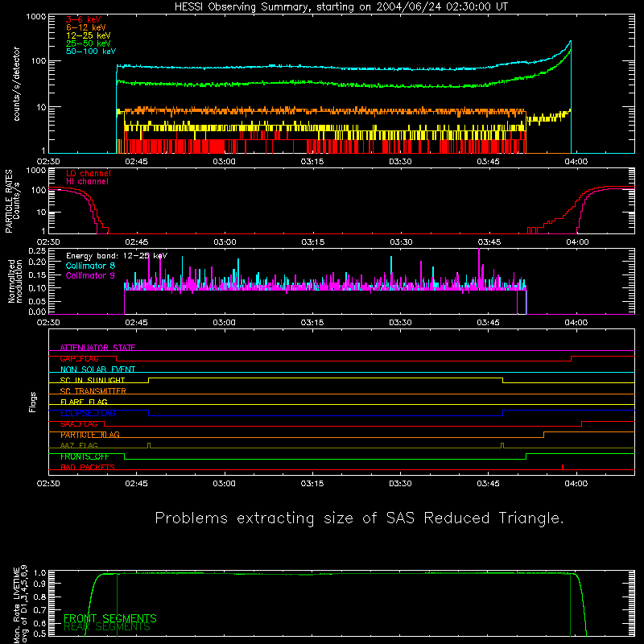Select the ATTENUATOR_STATE flag label

97,348
